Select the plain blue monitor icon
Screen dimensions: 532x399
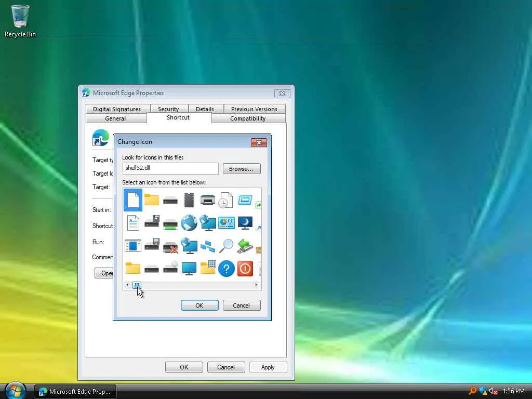tap(189, 269)
